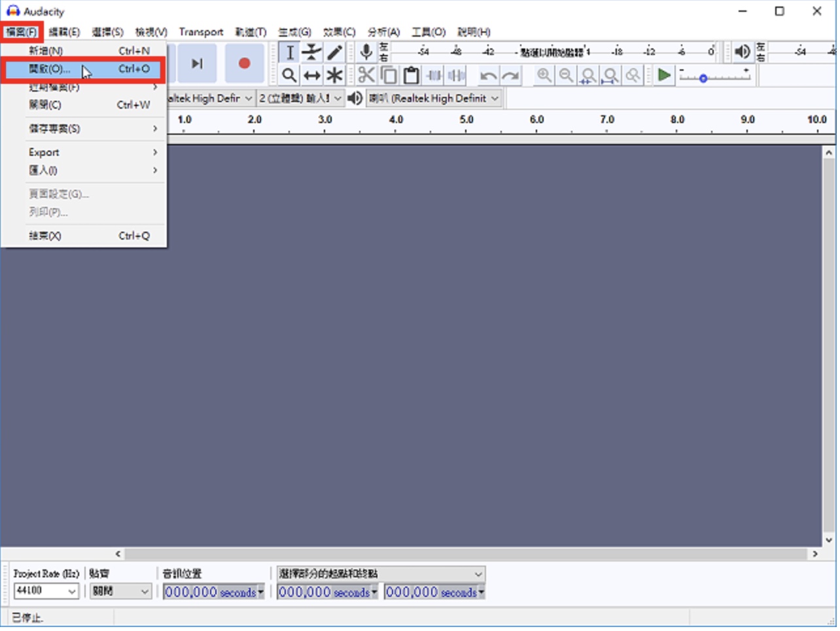Click the speaker icon beside output device
The width and height of the screenshot is (840, 631).
point(355,98)
